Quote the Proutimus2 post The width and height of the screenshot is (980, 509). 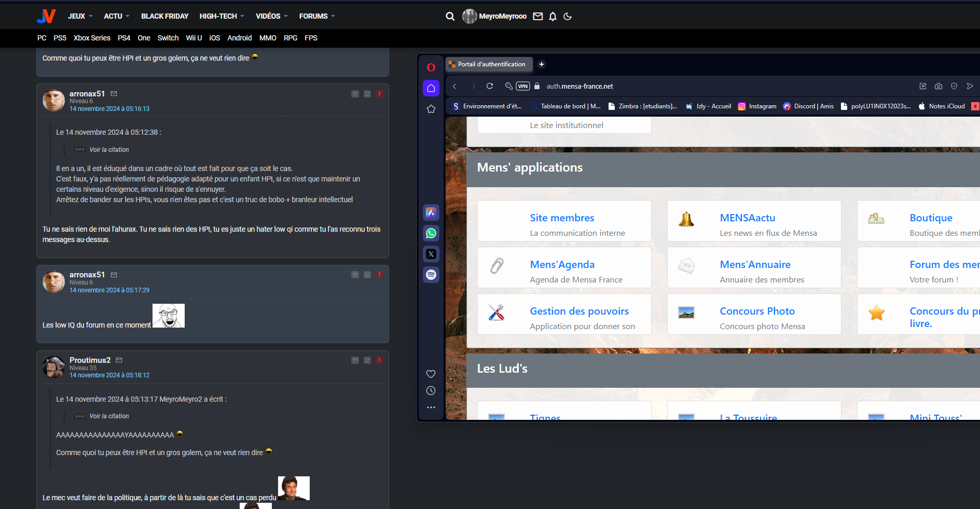(355, 360)
